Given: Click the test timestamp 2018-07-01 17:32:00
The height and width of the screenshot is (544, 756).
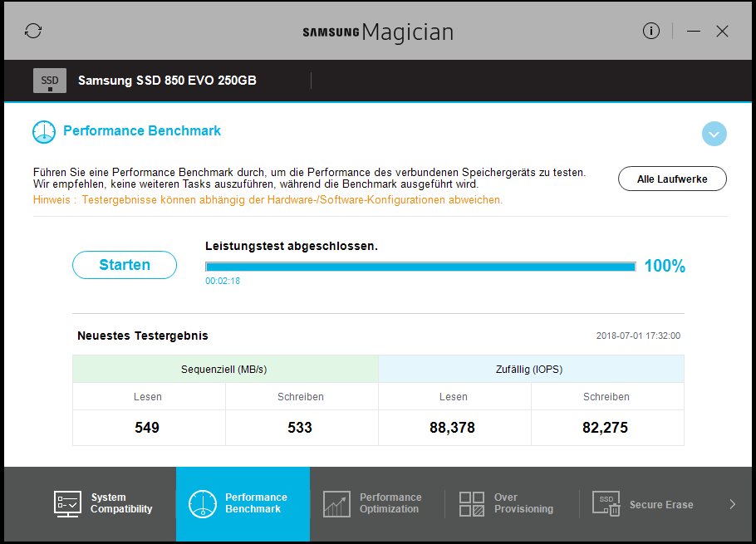Looking at the screenshot, I should pyautogui.click(x=638, y=336).
